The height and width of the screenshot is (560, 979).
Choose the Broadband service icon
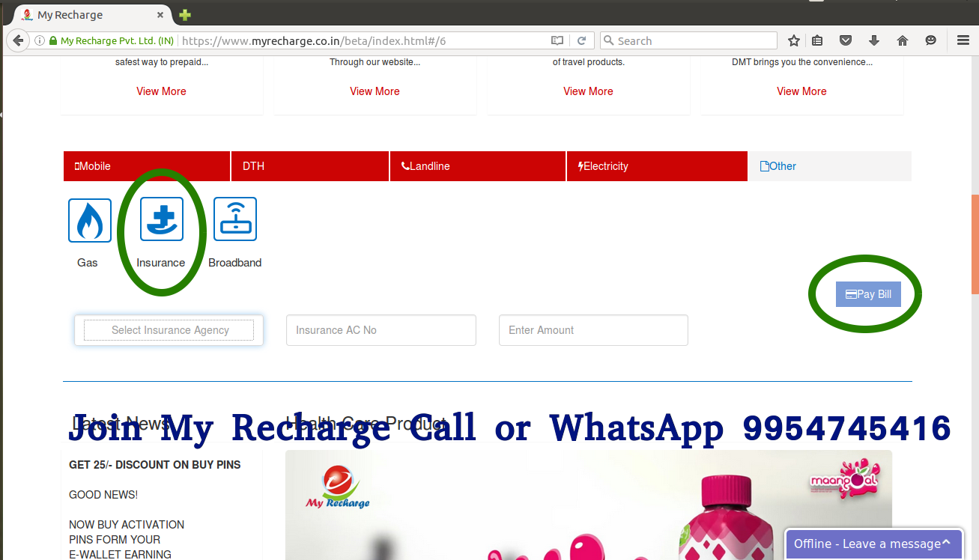[x=234, y=219]
